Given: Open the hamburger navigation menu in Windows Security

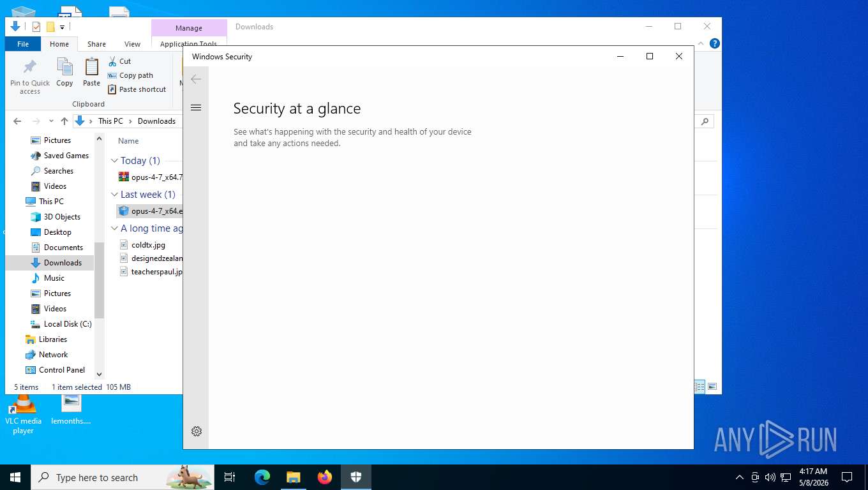Looking at the screenshot, I should [196, 107].
